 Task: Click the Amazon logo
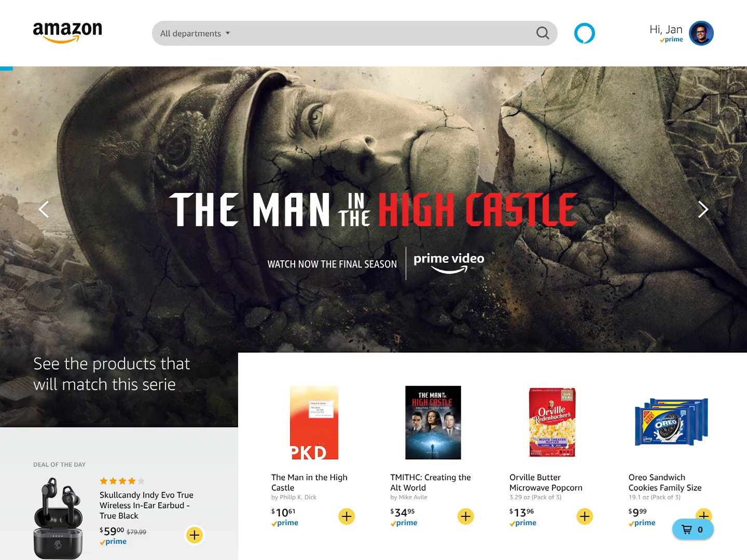click(67, 33)
